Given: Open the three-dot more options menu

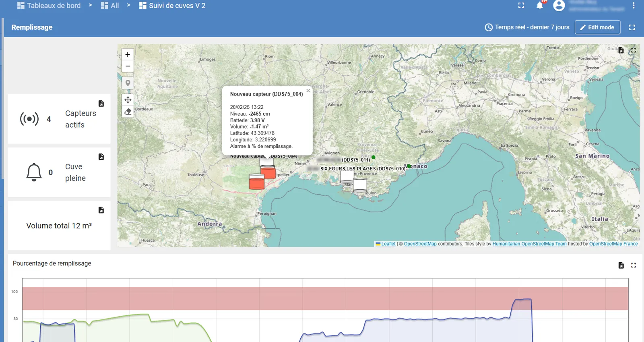Looking at the screenshot, I should click(633, 6).
